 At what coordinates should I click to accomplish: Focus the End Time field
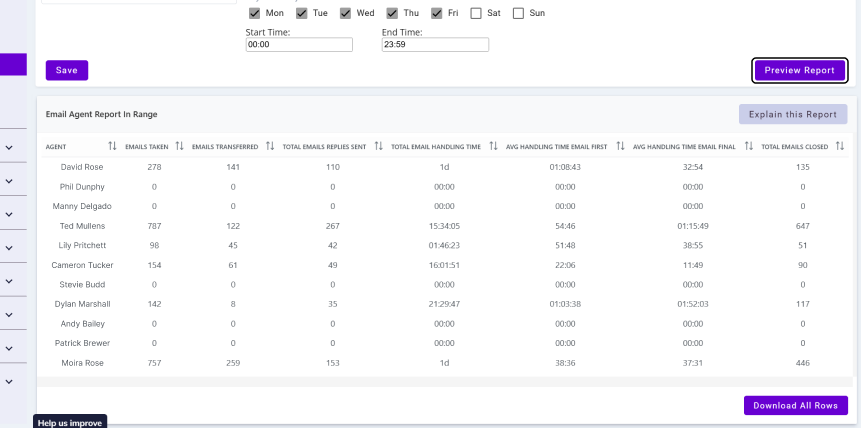coord(435,45)
